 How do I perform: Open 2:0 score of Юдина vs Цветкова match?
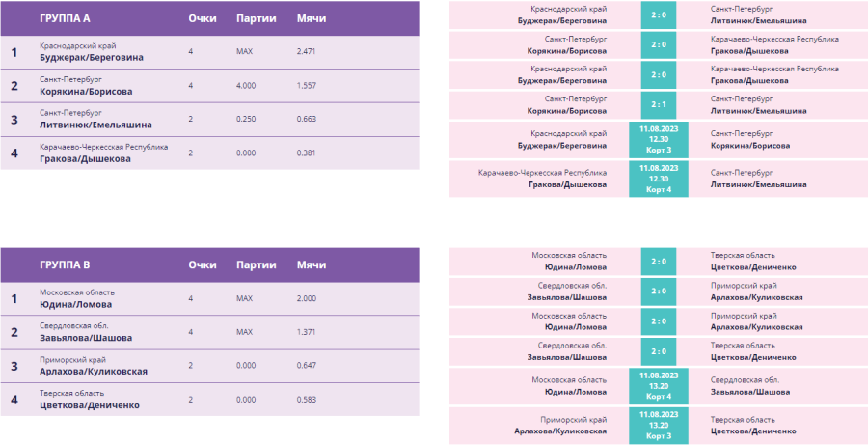pyautogui.click(x=659, y=261)
